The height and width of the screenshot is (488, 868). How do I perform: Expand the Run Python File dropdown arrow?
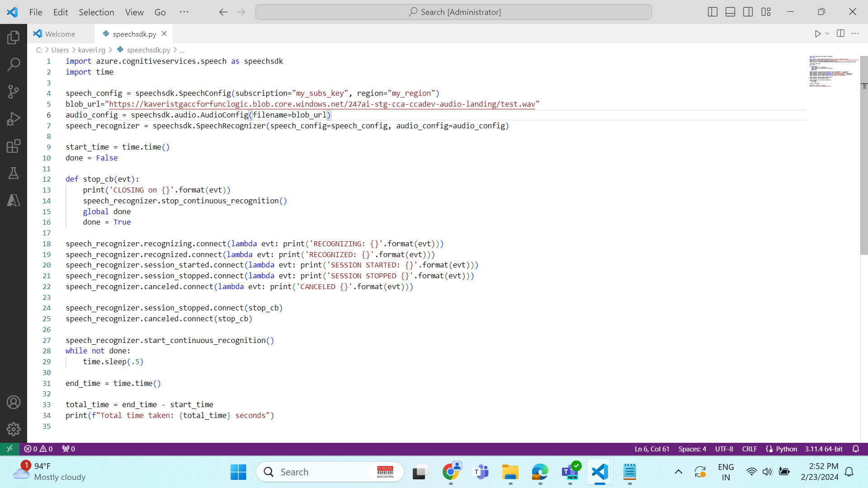[x=827, y=33]
